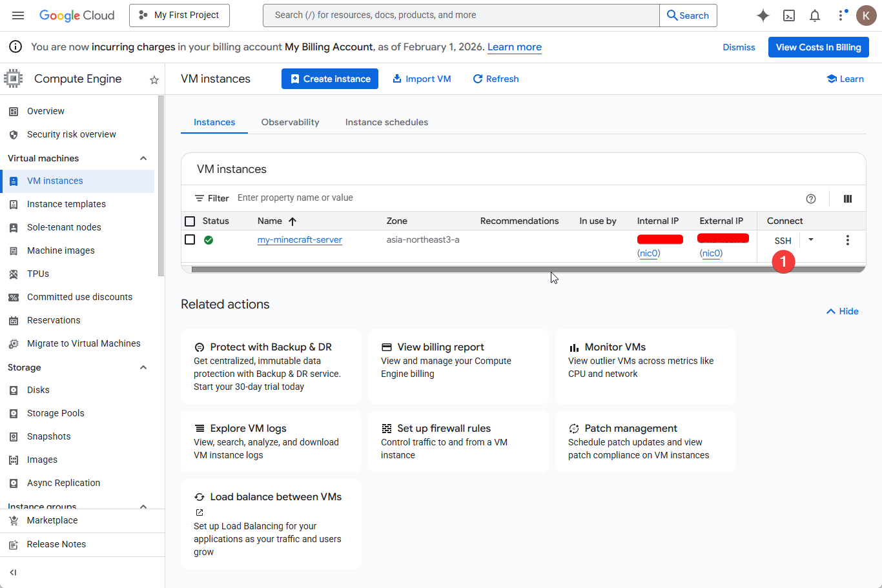Screen dimensions: 882x588
Task: Dismiss the billing charges banner
Action: pyautogui.click(x=739, y=47)
